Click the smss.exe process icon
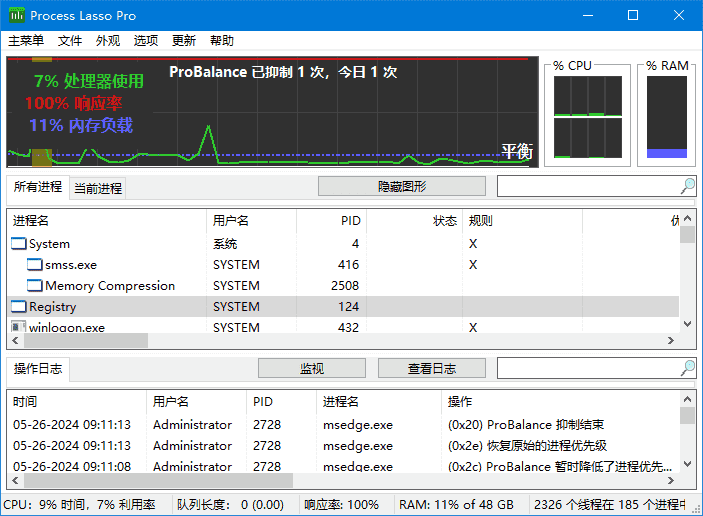The width and height of the screenshot is (703, 516). (35, 265)
